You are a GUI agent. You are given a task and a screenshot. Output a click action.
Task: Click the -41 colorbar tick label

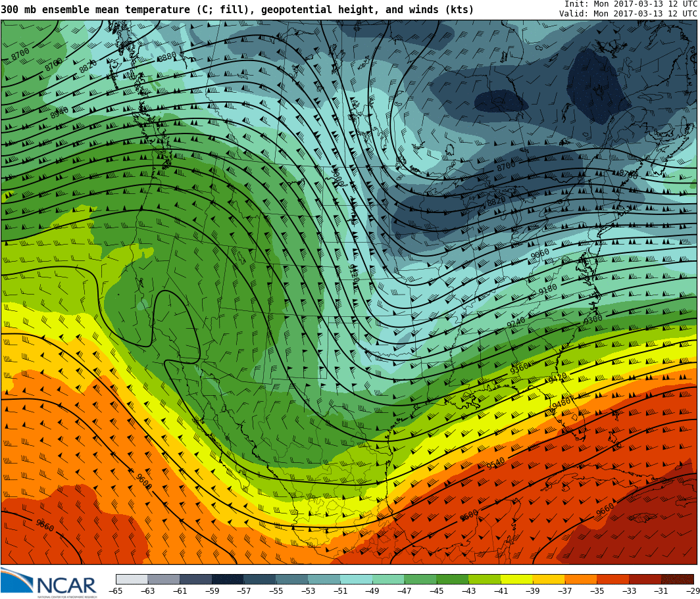[x=501, y=591]
